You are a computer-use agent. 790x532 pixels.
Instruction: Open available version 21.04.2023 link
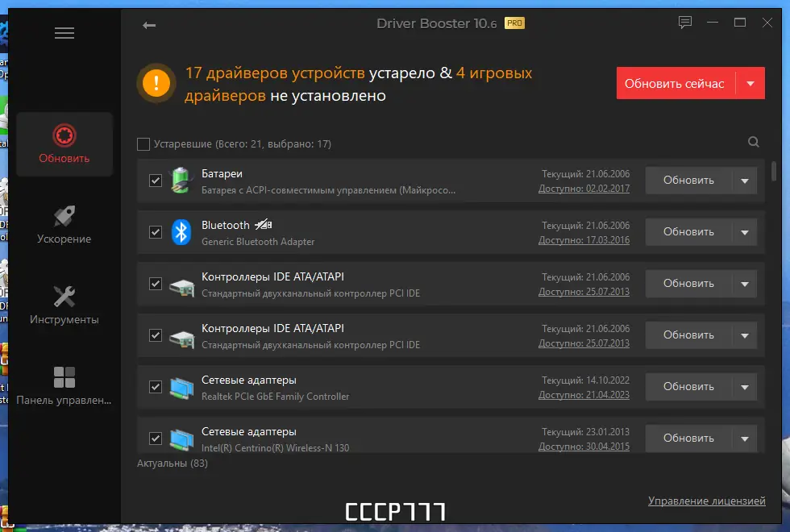(584, 395)
